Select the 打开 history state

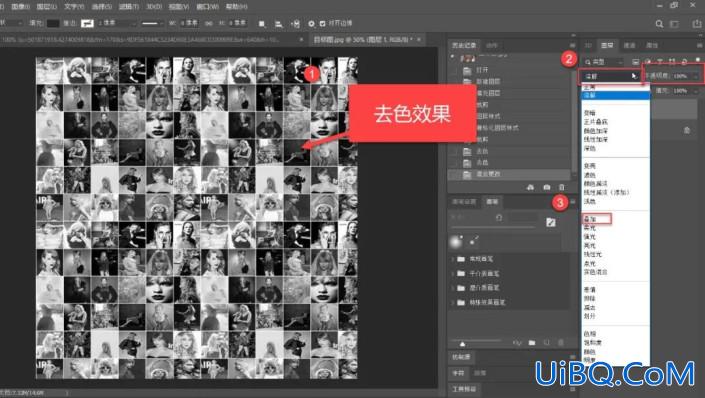(x=482, y=70)
